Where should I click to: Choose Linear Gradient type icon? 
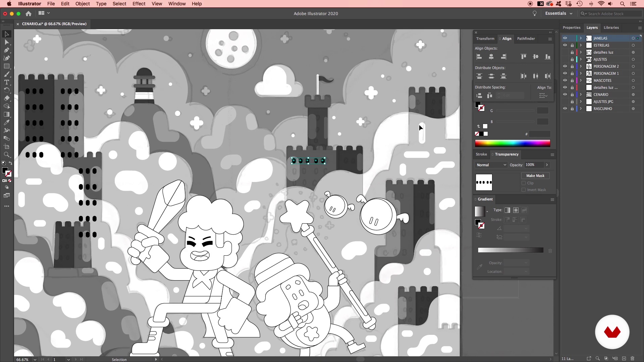pos(507,210)
